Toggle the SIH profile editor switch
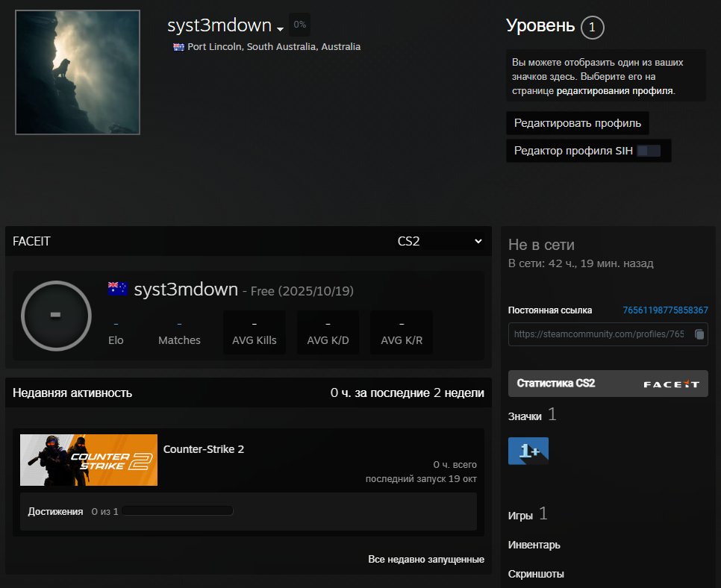 pos(649,151)
